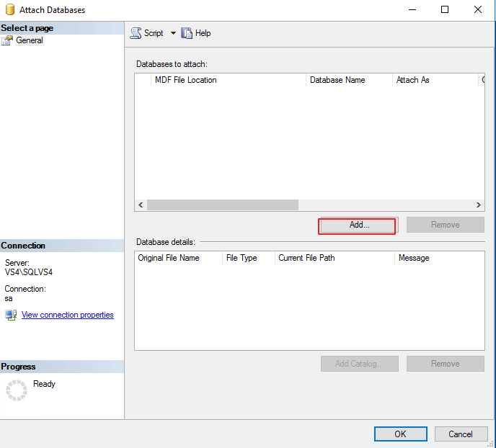Click the Script scroll icon

(136, 33)
